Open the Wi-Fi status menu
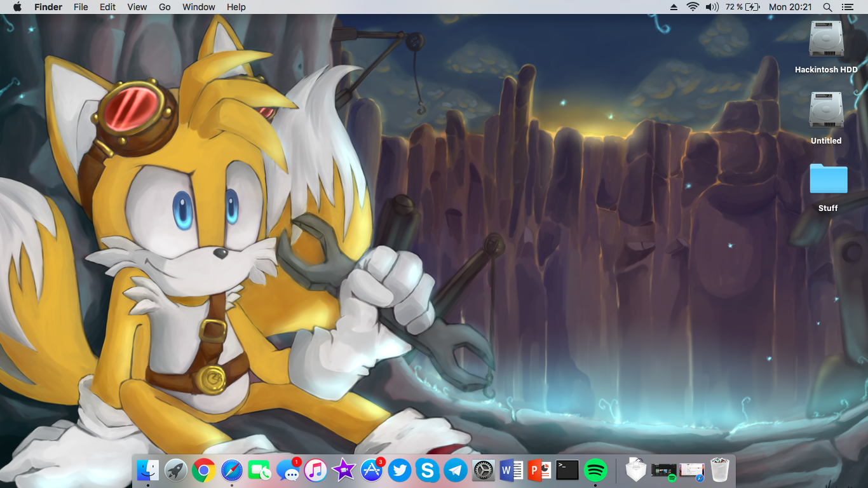The width and height of the screenshot is (868, 488). (693, 7)
